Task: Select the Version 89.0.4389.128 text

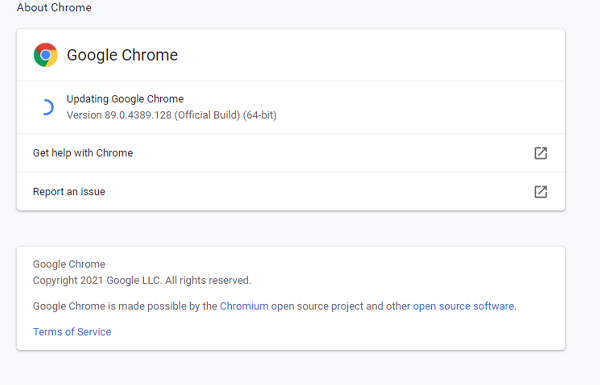Action: (x=171, y=115)
